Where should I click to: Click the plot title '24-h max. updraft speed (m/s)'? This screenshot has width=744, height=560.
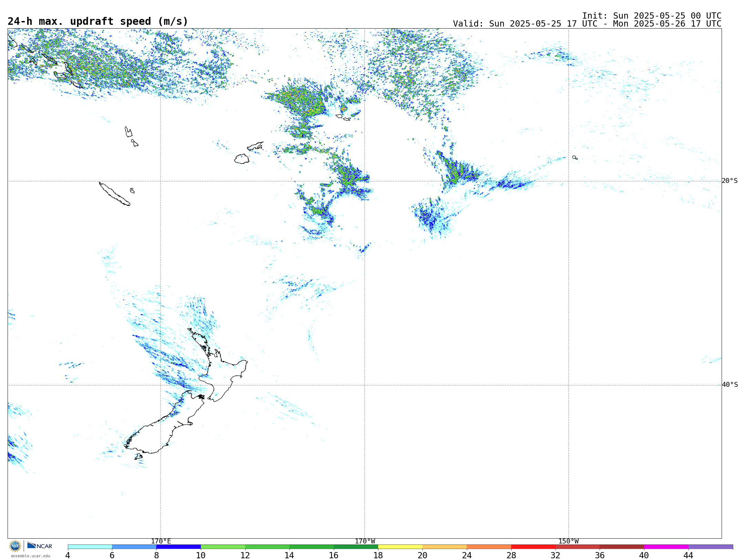pyautogui.click(x=98, y=21)
